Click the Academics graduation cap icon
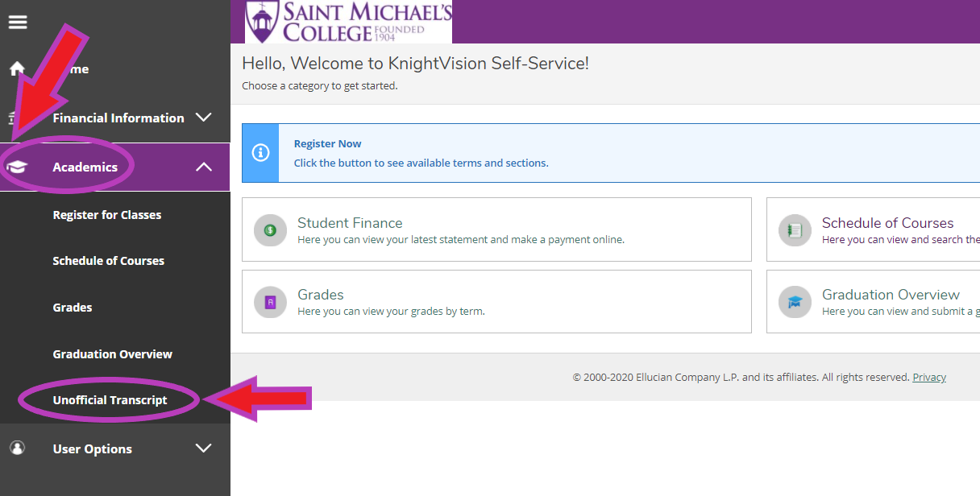This screenshot has width=980, height=496. coord(17,167)
